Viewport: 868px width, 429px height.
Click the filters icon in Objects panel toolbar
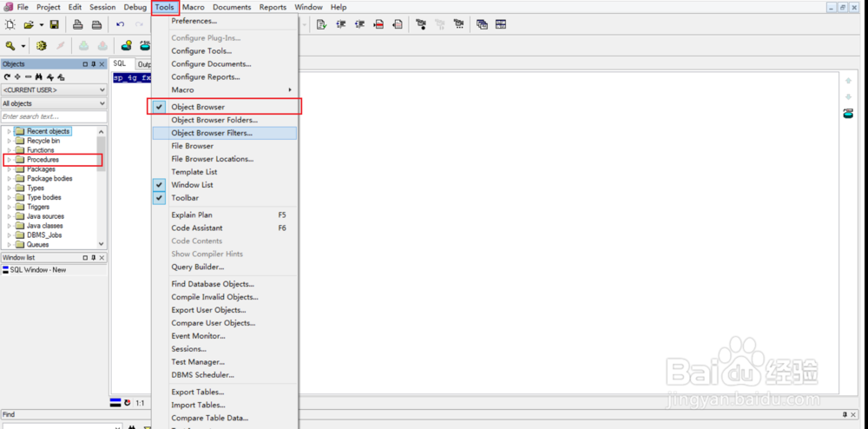(49, 77)
